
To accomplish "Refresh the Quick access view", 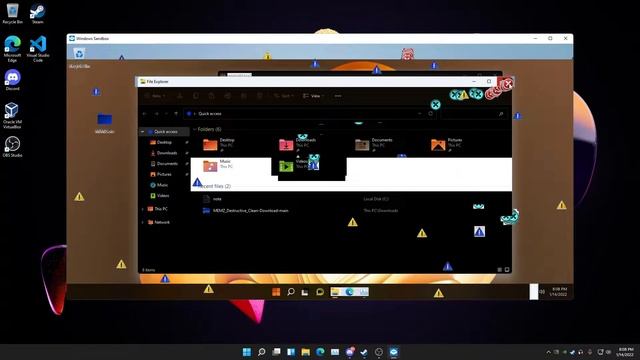I will [431, 114].
